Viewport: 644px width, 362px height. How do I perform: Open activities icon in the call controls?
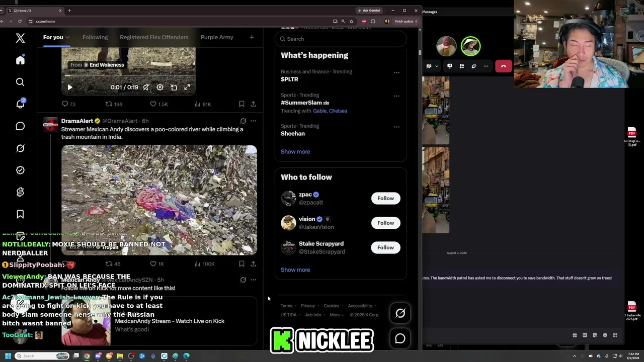462,66
